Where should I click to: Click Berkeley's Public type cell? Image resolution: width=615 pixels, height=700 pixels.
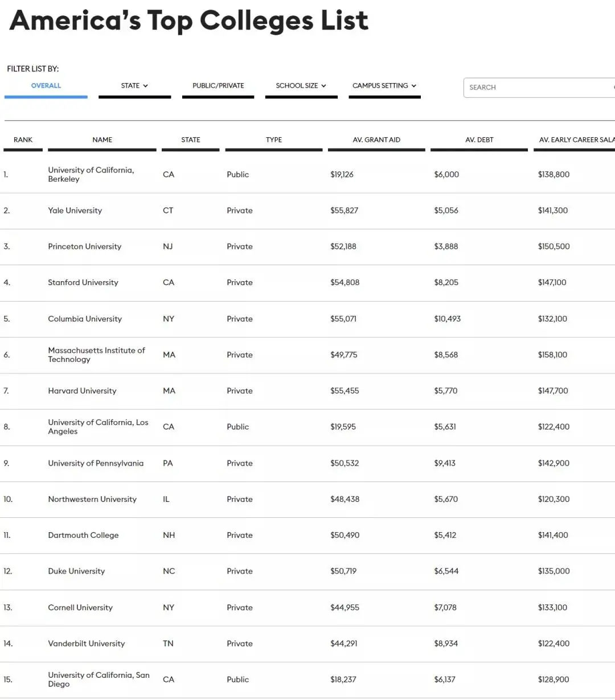pos(238,175)
